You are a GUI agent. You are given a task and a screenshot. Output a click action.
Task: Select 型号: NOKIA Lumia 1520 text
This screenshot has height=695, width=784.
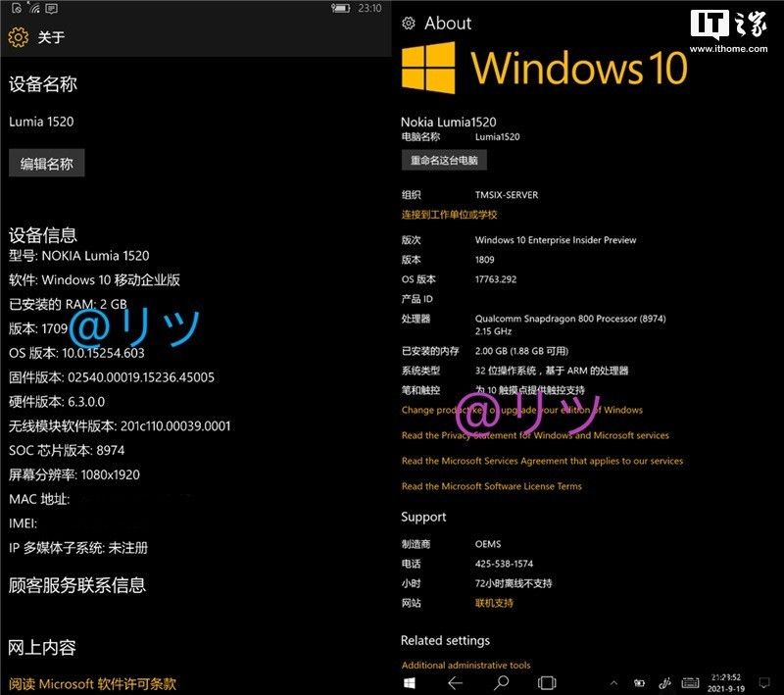coord(79,256)
